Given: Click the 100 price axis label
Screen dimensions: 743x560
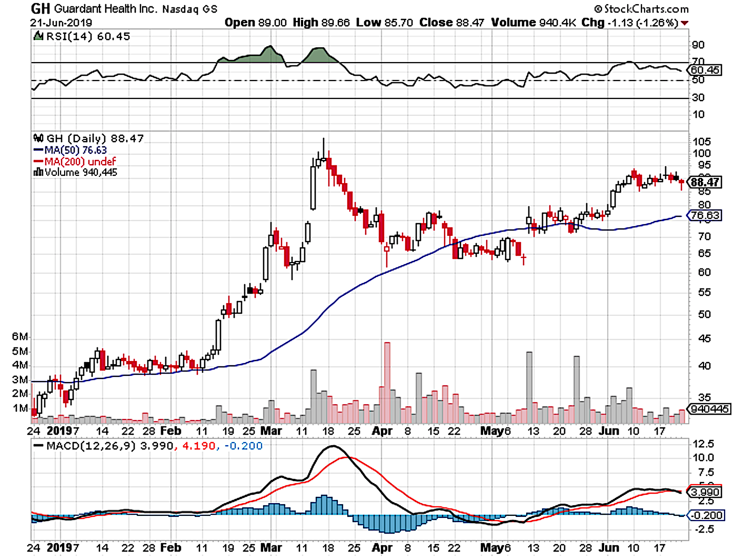Looking at the screenshot, I should [x=701, y=154].
